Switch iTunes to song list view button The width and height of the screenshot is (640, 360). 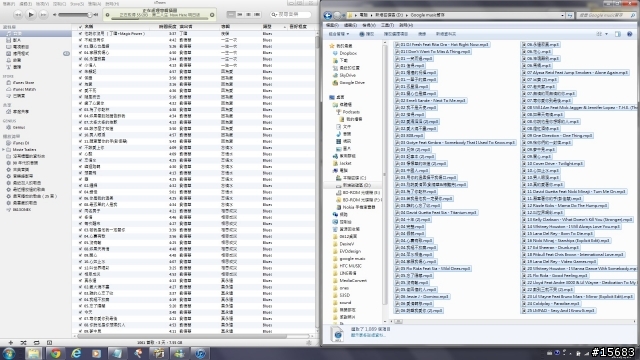pos(231,15)
